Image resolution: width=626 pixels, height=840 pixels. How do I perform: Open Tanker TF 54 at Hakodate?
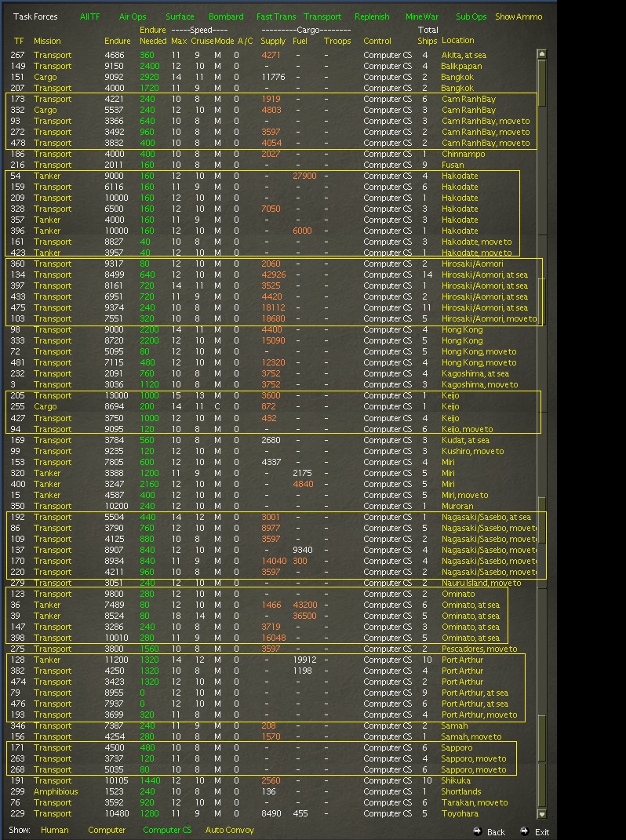(271, 176)
